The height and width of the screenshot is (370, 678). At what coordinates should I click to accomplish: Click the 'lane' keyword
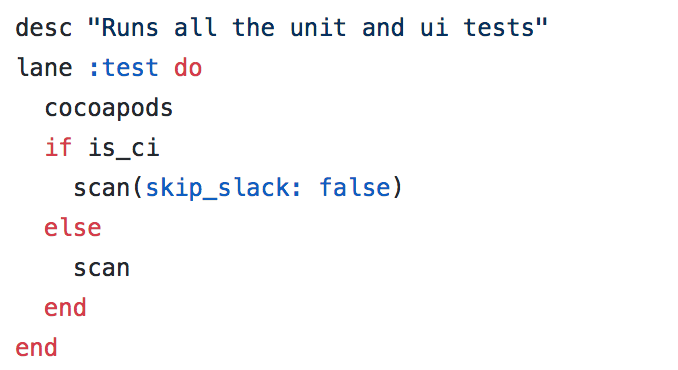(45, 67)
